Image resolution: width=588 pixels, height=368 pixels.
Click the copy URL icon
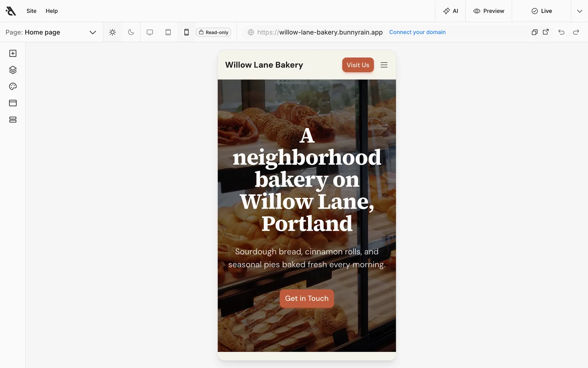coord(535,32)
